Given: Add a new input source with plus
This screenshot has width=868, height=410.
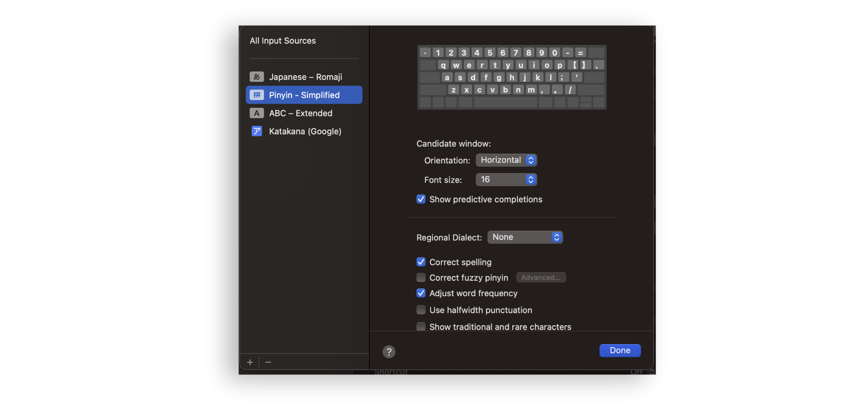Looking at the screenshot, I should 250,362.
